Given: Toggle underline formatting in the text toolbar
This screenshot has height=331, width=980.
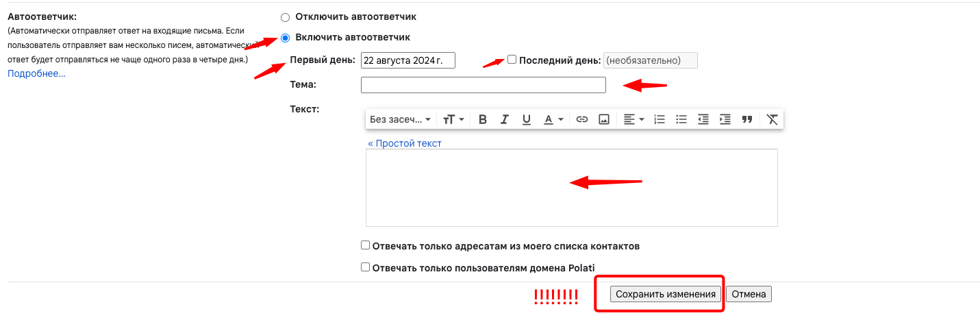Looking at the screenshot, I should (527, 119).
